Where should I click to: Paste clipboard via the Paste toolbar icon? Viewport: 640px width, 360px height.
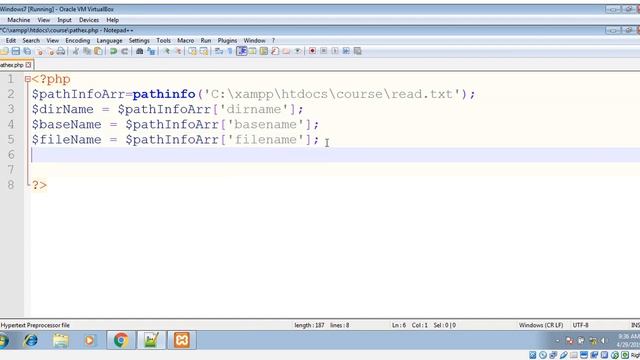pyautogui.click(x=98, y=51)
